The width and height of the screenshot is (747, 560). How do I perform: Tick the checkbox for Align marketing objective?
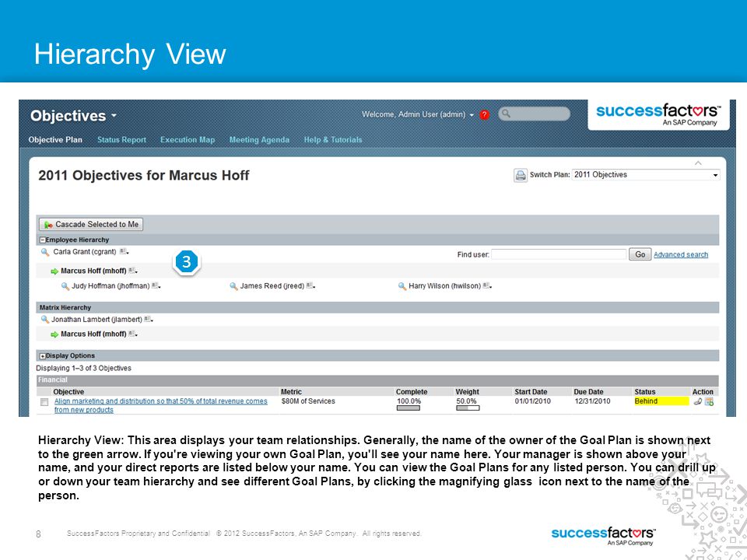coord(44,402)
